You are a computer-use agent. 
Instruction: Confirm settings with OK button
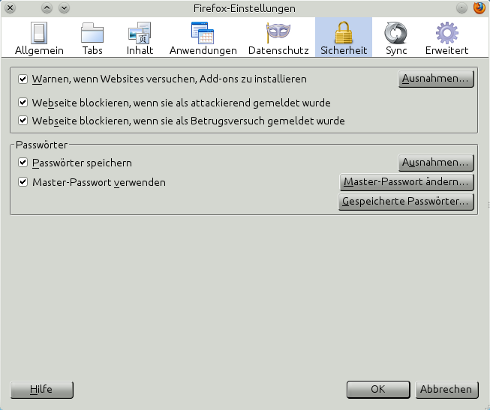point(378,390)
